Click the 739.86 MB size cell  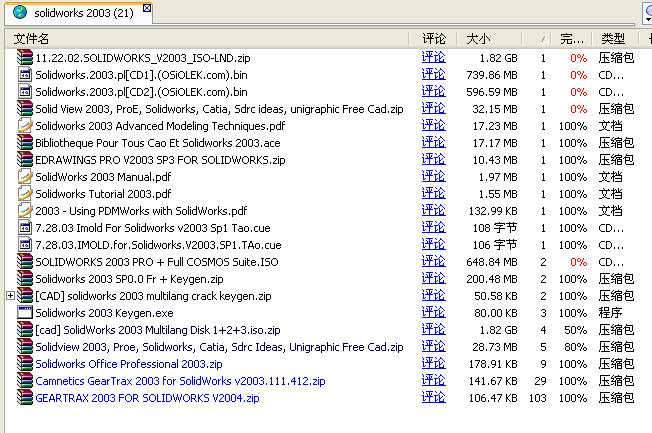pyautogui.click(x=492, y=75)
